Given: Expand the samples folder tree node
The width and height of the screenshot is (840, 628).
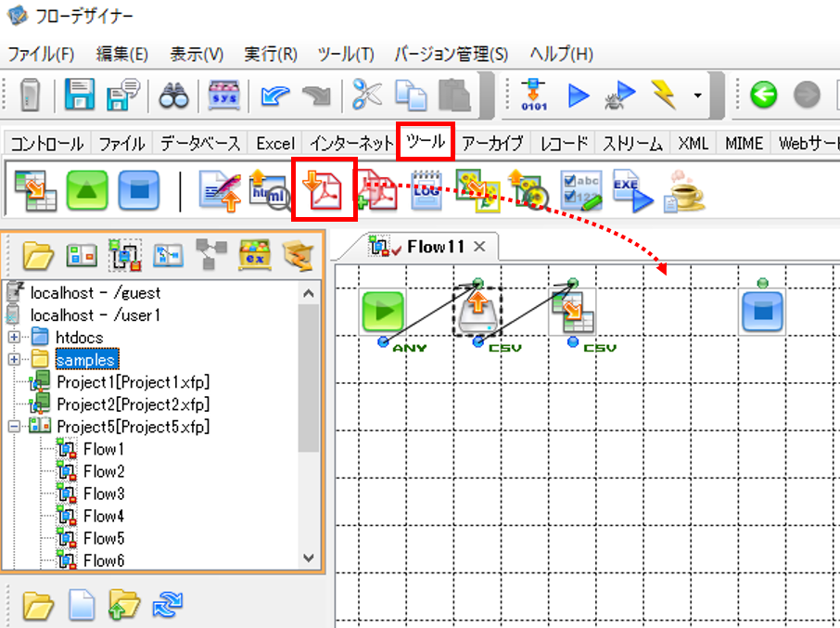Looking at the screenshot, I should point(14,359).
